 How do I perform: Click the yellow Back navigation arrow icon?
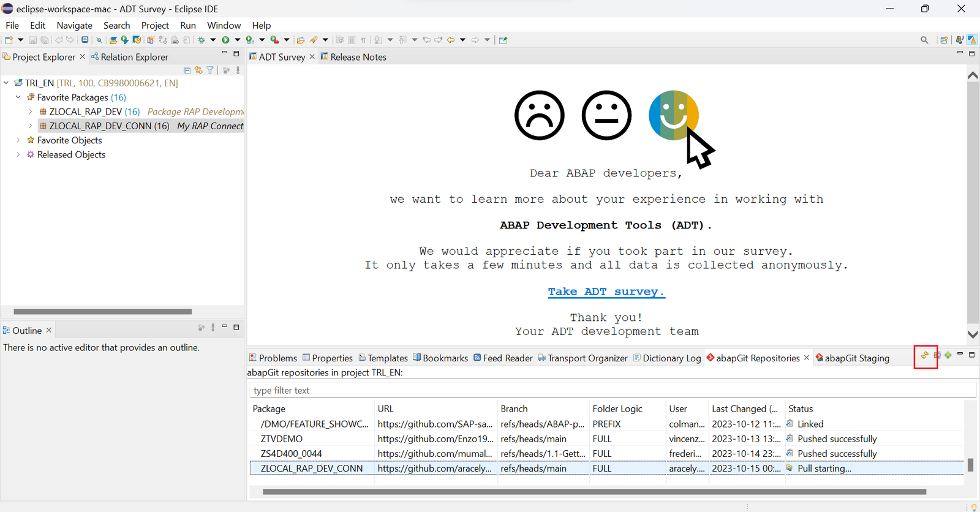point(451,40)
